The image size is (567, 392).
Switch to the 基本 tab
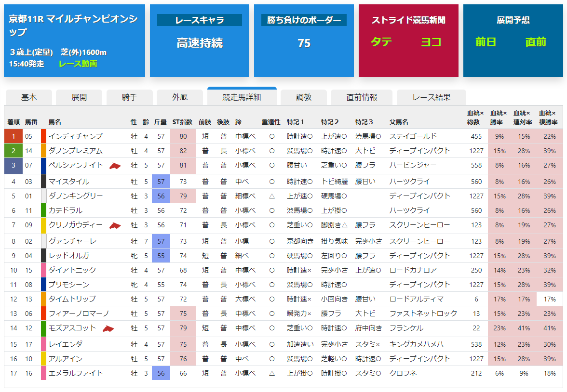tap(29, 97)
